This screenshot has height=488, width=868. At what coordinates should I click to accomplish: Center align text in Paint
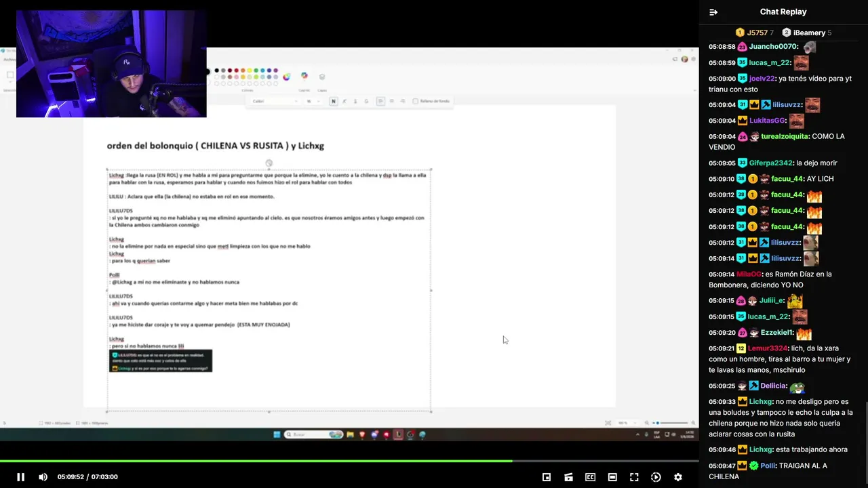point(391,101)
